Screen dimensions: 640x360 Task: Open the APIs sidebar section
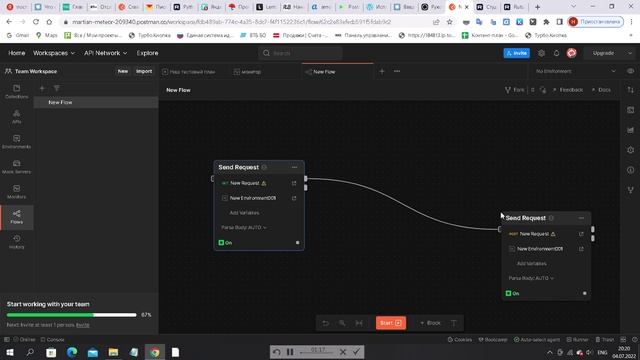[x=16, y=117]
